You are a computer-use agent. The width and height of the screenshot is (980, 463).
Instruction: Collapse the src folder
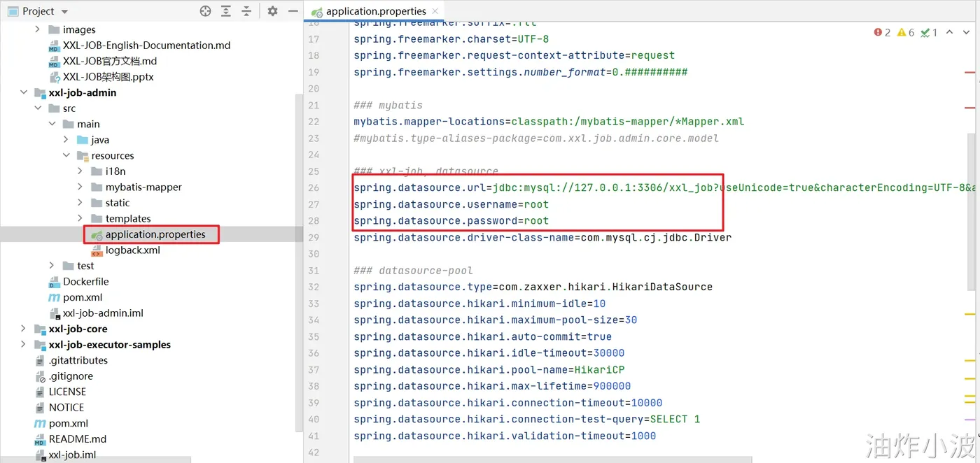click(38, 108)
